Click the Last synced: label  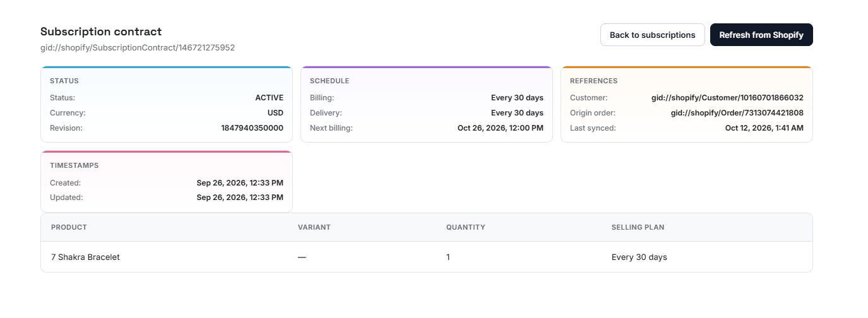pos(593,128)
